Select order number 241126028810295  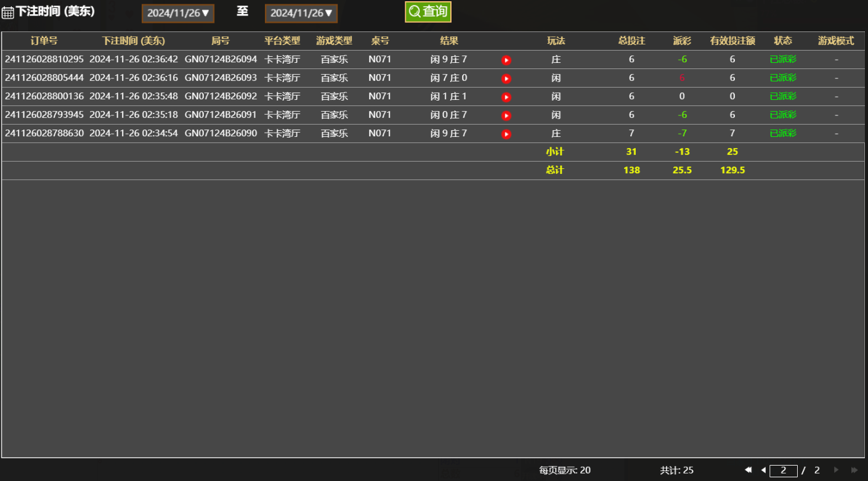(x=44, y=60)
